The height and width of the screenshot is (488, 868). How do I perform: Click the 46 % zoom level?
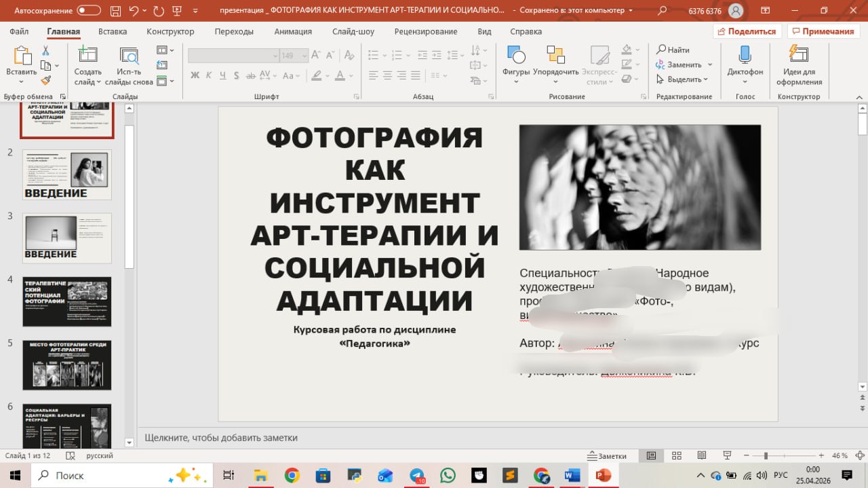pos(840,456)
